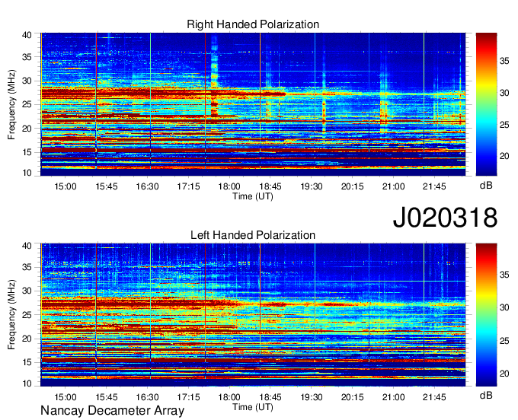
Task: Click '15:45' time tick on left-handed plot
Action: click(x=107, y=397)
